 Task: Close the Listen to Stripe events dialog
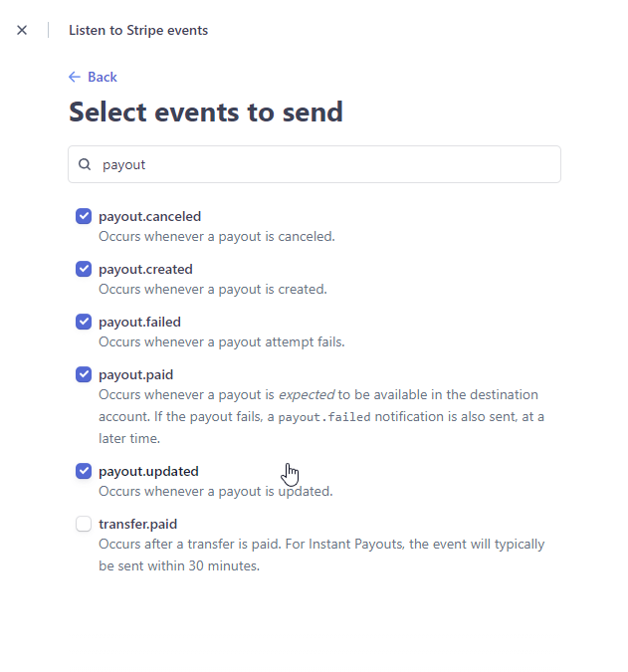[x=22, y=30]
